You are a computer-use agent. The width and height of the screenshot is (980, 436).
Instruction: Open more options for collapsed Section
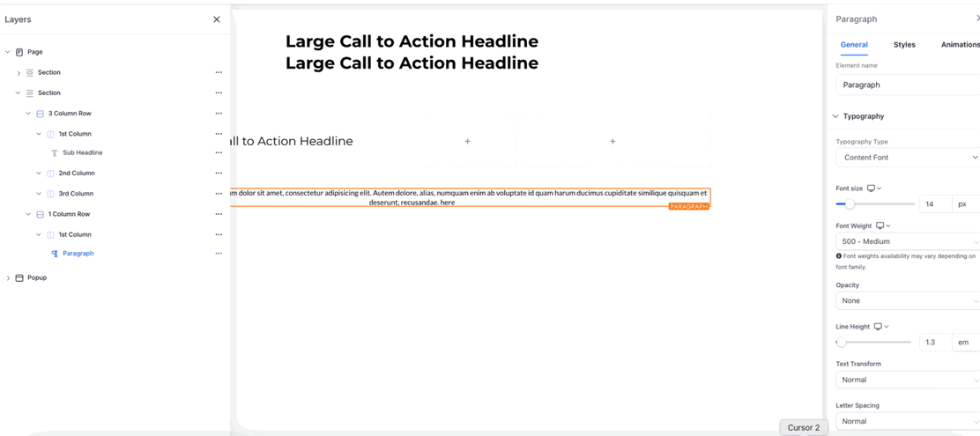point(219,72)
